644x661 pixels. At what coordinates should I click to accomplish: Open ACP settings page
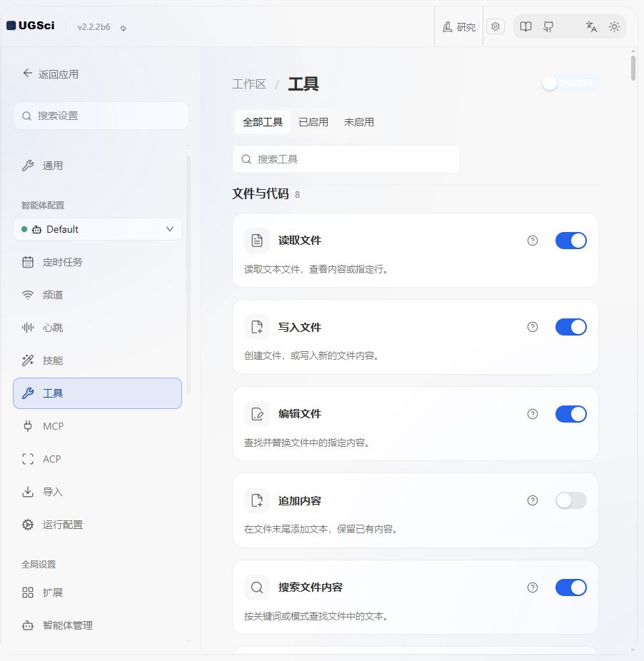tap(97, 459)
